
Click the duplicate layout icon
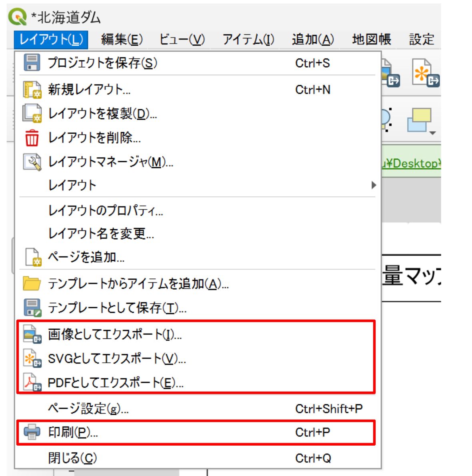(x=32, y=113)
